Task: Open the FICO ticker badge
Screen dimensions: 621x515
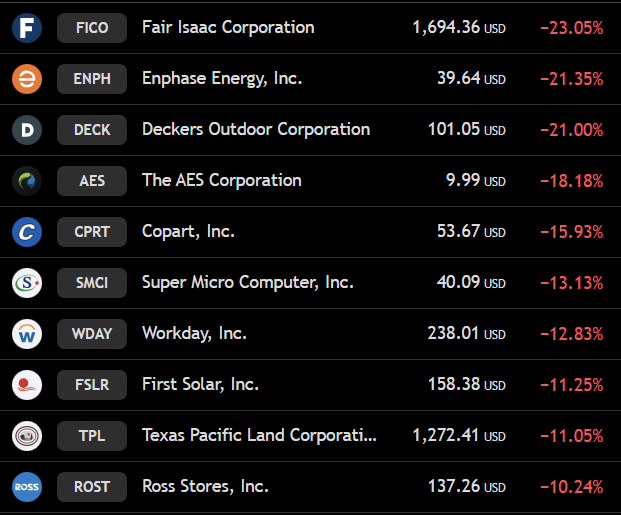Action: click(92, 28)
